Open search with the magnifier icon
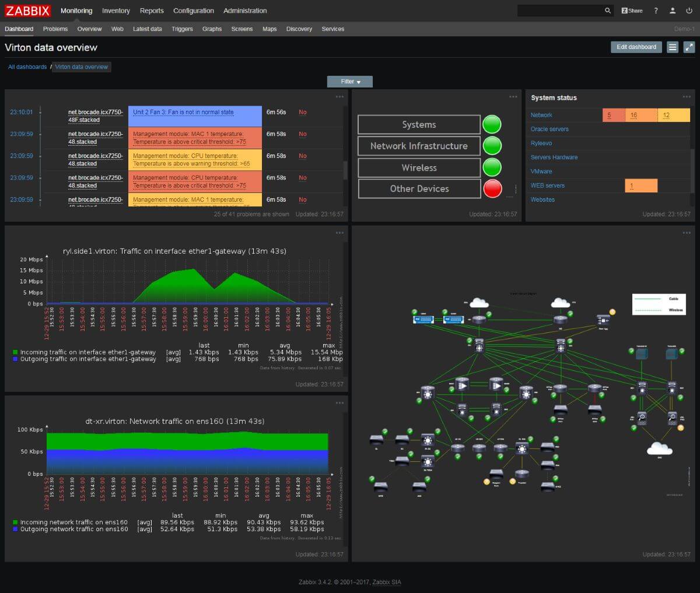Screen dimensions: 700x593 coord(607,10)
